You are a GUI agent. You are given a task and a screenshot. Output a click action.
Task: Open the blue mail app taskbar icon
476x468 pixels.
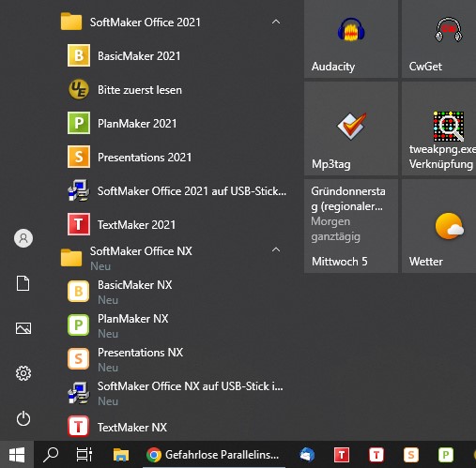[x=307, y=455]
